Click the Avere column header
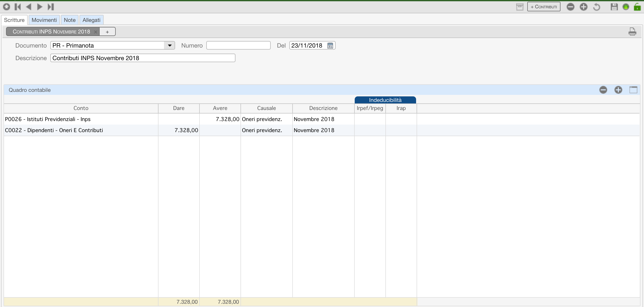The image size is (644, 307). (220, 108)
